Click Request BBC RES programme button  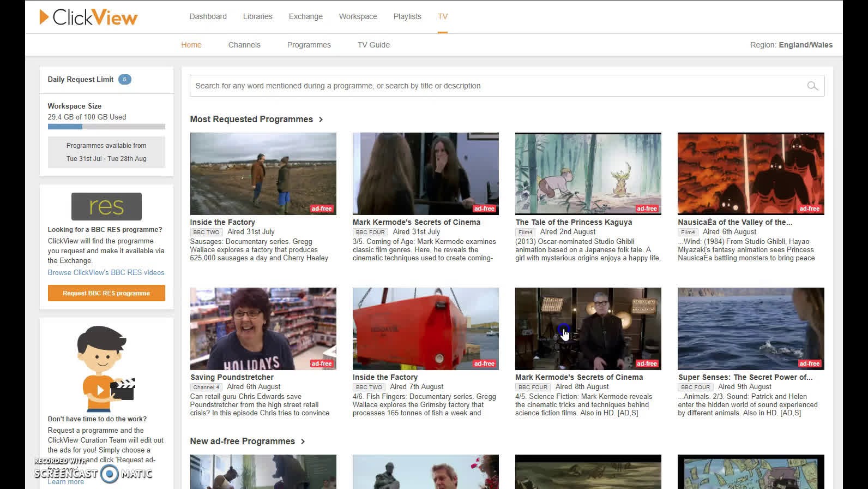[x=106, y=293]
